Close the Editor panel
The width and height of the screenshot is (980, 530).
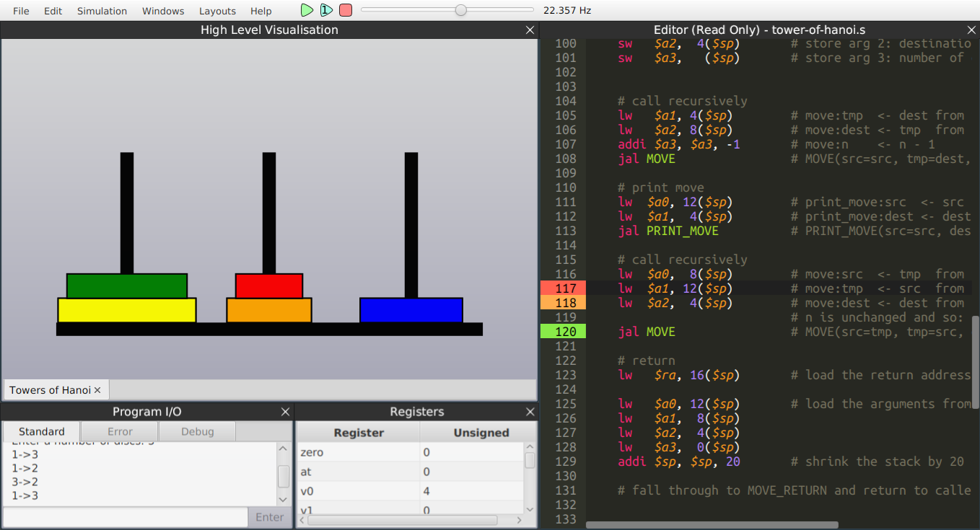coord(971,30)
